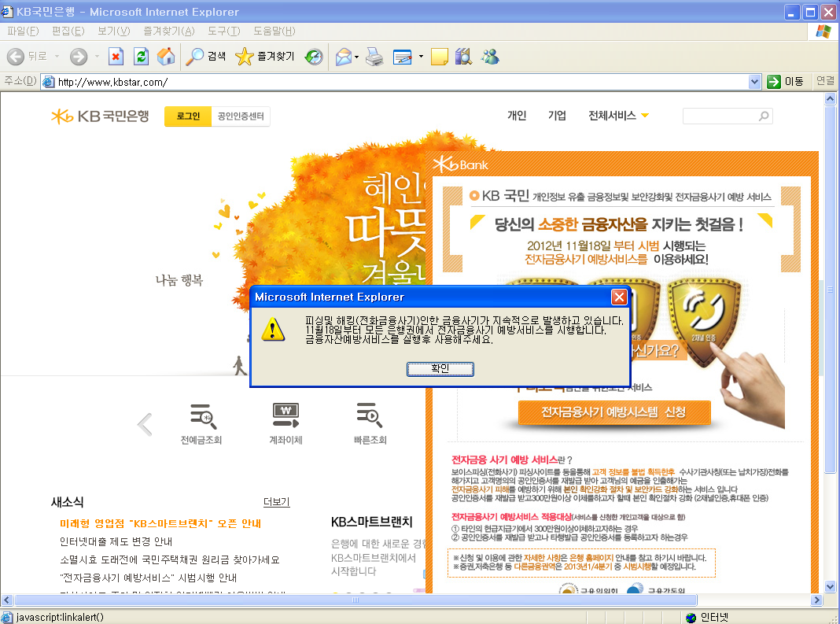Expand the address bar dropdown arrow
840x624 pixels.
[754, 82]
